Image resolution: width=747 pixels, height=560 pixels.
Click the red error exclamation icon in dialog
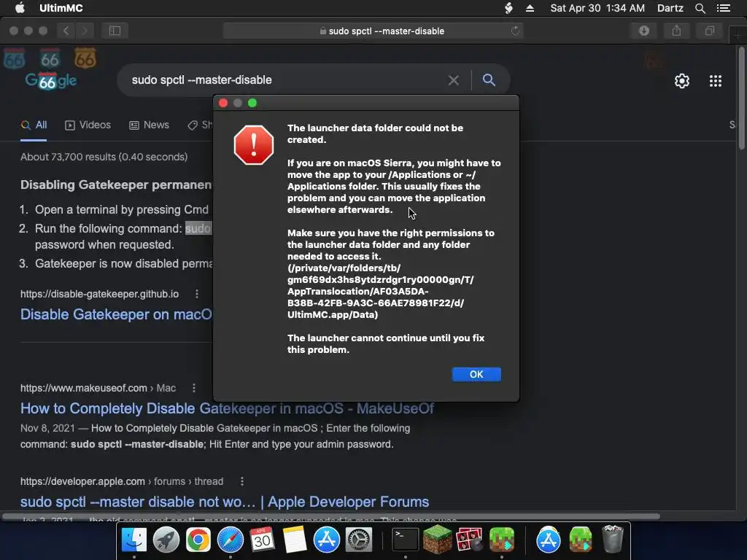click(x=254, y=145)
